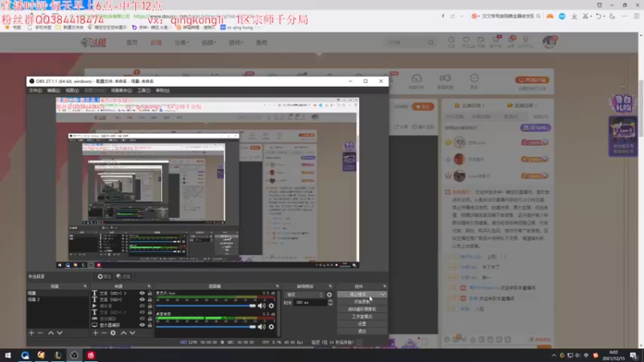644x362 pixels.
Task: Open 编辑(E) menu in OBS
Action: (x=53, y=90)
